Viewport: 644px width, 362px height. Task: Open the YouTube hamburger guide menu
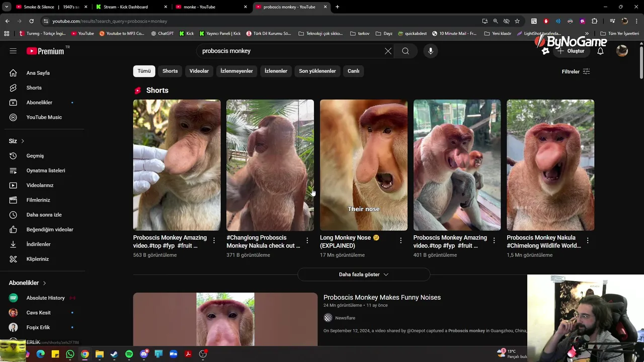[13, 51]
